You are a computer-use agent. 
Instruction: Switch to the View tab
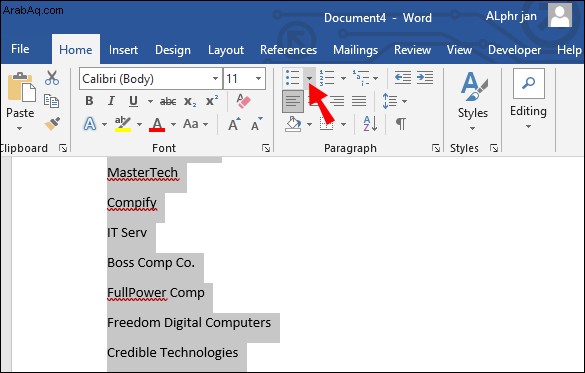459,50
